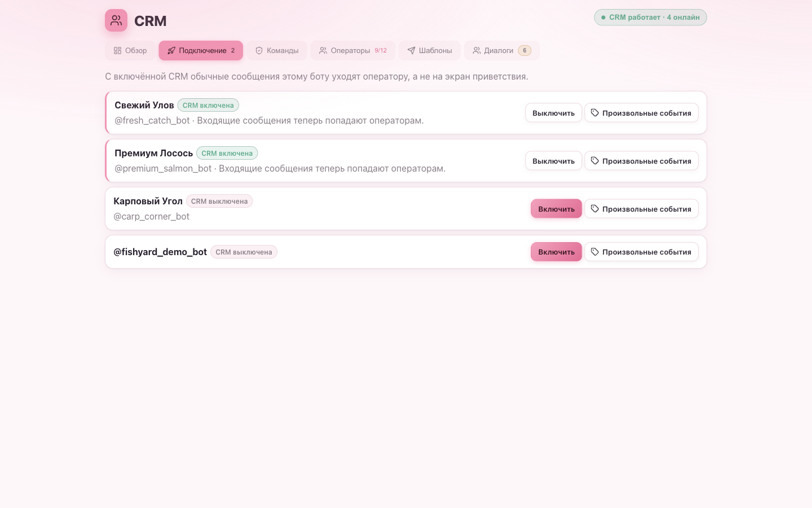Click the grid icon of the Обзор tab
The width and height of the screenshot is (812, 508).
(x=117, y=51)
